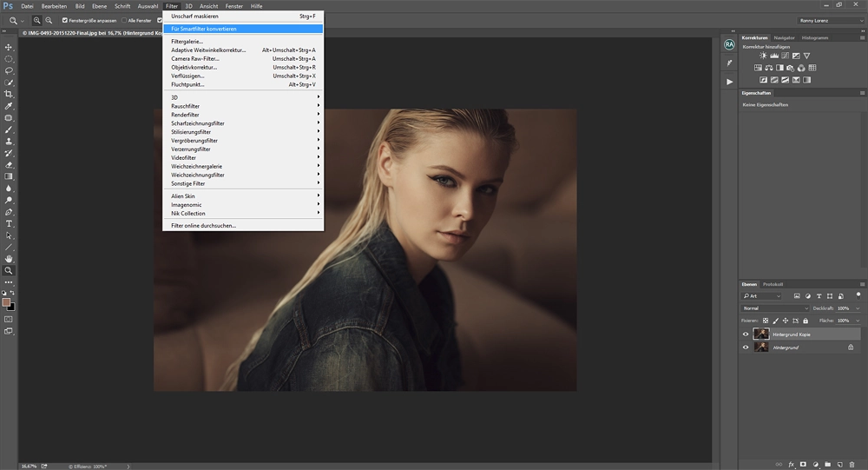Image resolution: width=868 pixels, height=470 pixels.
Task: Hide the Hintergrund Kopie layer
Action: [x=746, y=334]
